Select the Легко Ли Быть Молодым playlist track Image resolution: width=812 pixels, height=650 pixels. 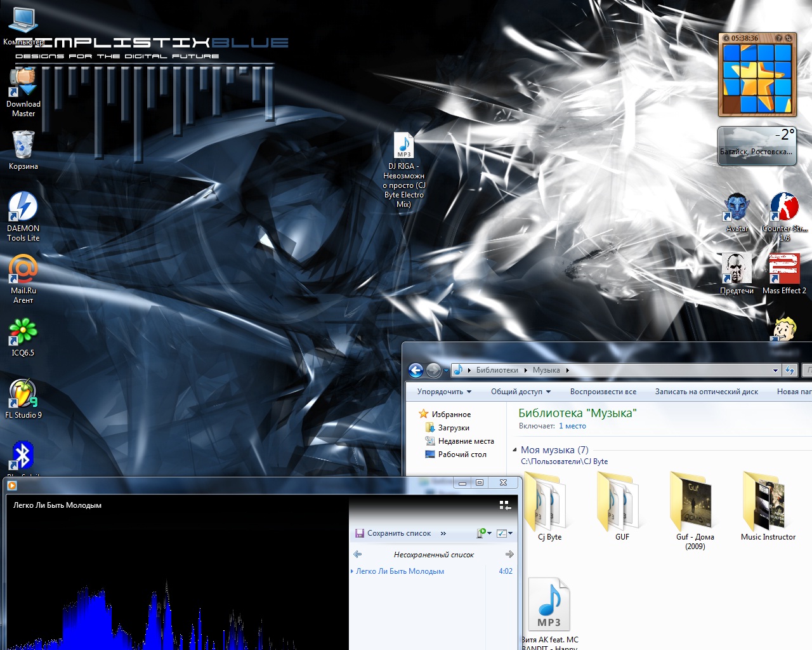(400, 571)
